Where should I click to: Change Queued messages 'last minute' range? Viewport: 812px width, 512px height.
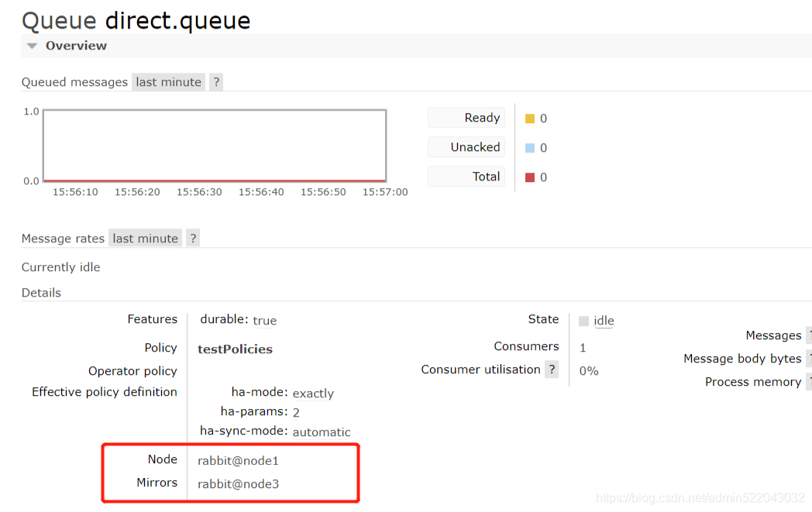tap(168, 82)
